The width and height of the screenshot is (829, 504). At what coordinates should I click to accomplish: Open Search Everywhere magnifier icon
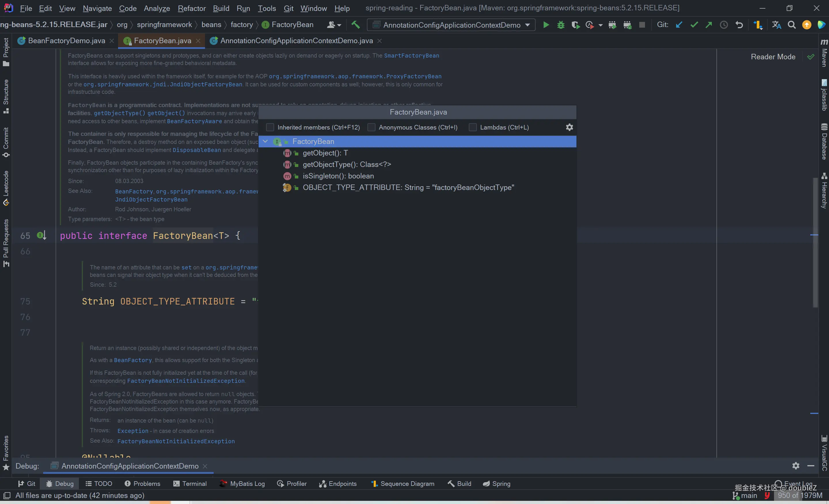point(792,25)
